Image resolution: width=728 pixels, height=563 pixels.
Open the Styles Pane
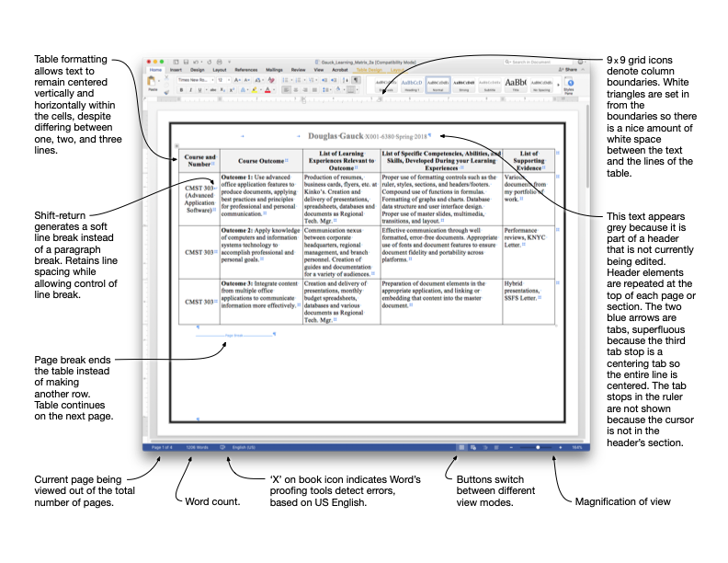click(568, 85)
